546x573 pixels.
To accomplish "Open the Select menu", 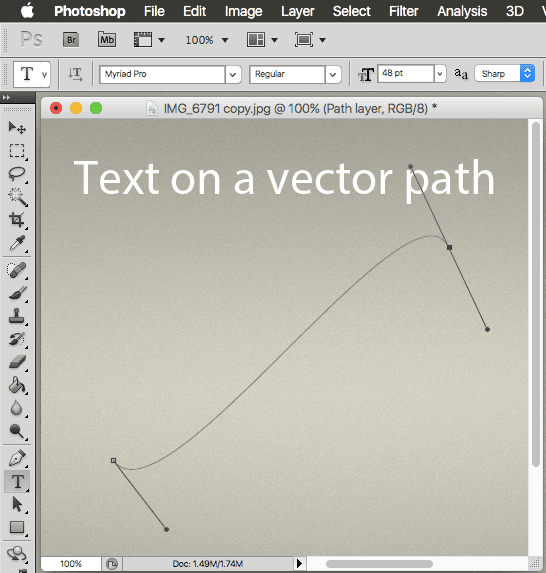I will coord(352,11).
